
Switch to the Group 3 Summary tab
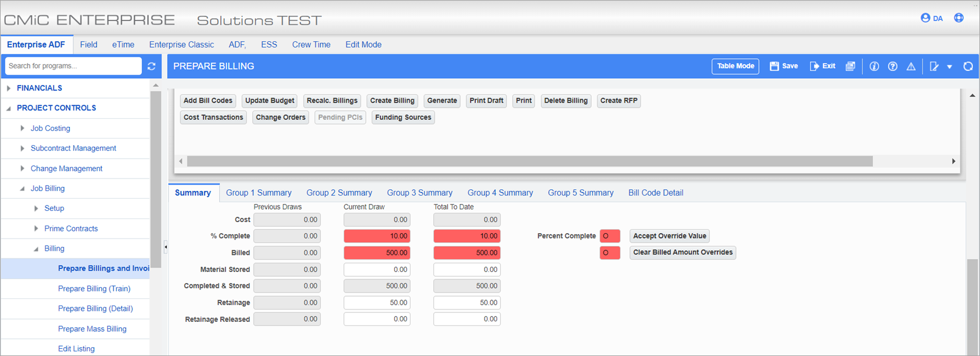(419, 193)
